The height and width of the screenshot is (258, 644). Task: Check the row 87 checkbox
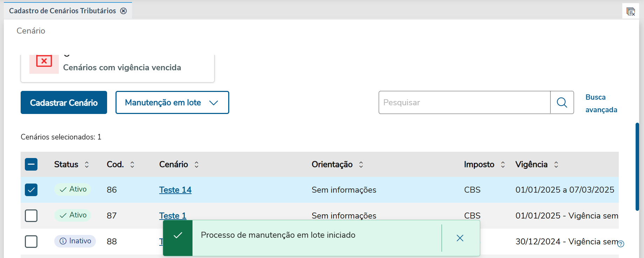(31, 216)
